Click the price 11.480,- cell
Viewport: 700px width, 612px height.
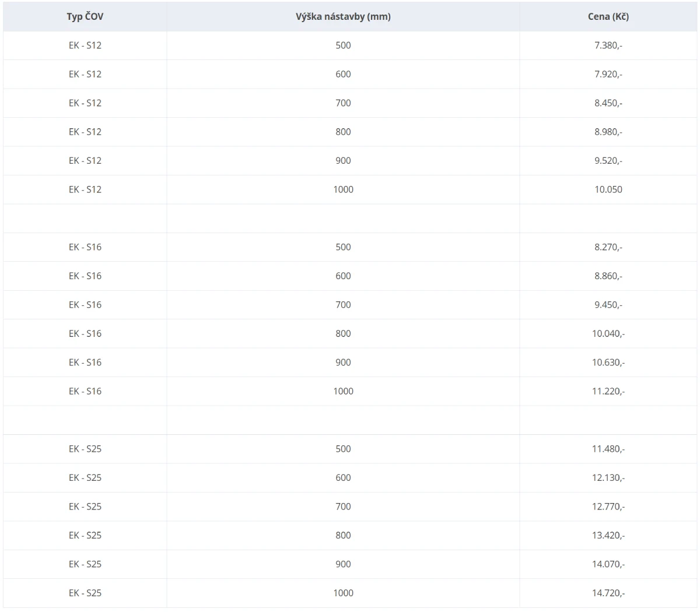click(x=608, y=449)
